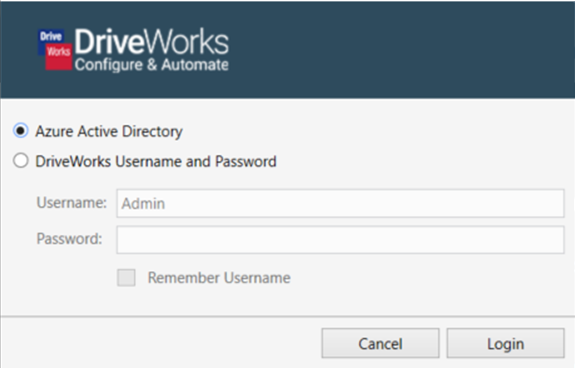Click the 'Password:' label

[69, 239]
